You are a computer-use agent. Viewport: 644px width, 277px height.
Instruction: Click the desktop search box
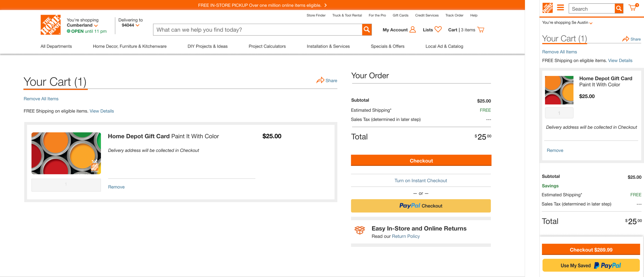click(x=257, y=30)
